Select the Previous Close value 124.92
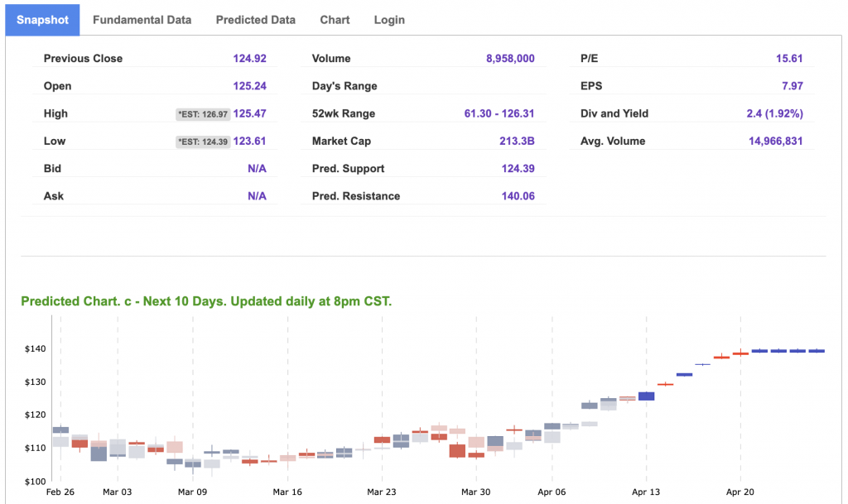 (249, 59)
